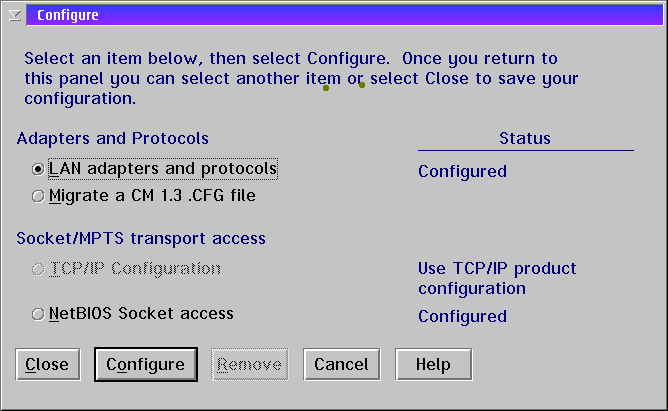Click the separator line under Status
This screenshot has height=411, width=668.
tap(525, 150)
